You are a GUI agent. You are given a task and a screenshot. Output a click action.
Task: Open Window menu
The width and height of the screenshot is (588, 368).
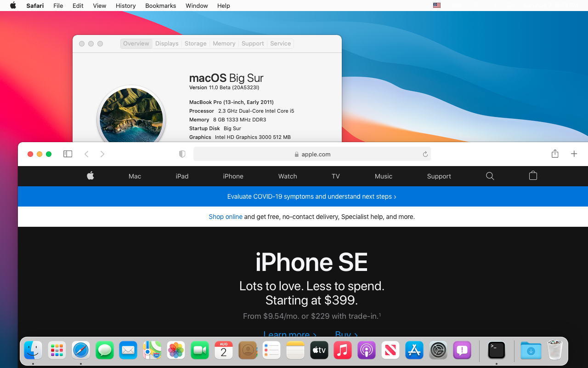pyautogui.click(x=197, y=6)
